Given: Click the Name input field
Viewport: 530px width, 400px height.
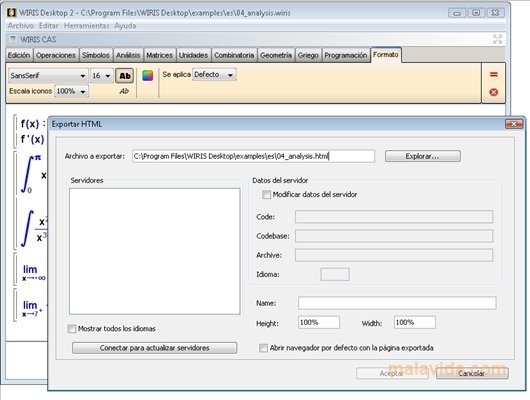Looking at the screenshot, I should pyautogui.click(x=397, y=303).
